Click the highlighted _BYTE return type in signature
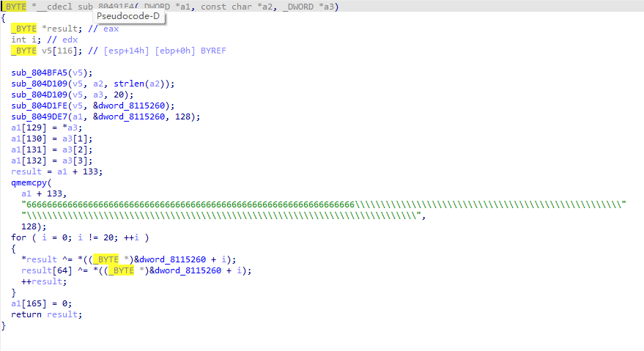The width and height of the screenshot is (644, 351). pyautogui.click(x=13, y=7)
